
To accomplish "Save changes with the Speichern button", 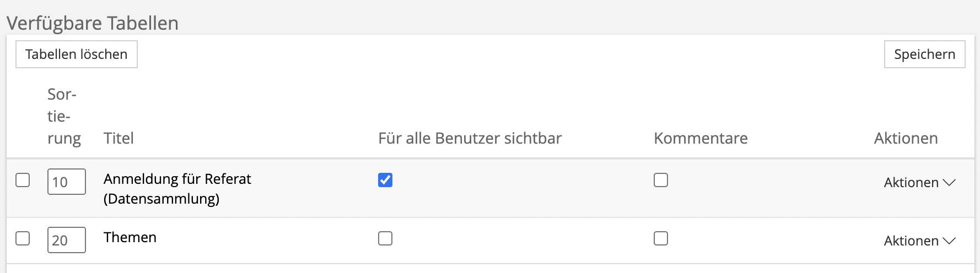I will (924, 54).
